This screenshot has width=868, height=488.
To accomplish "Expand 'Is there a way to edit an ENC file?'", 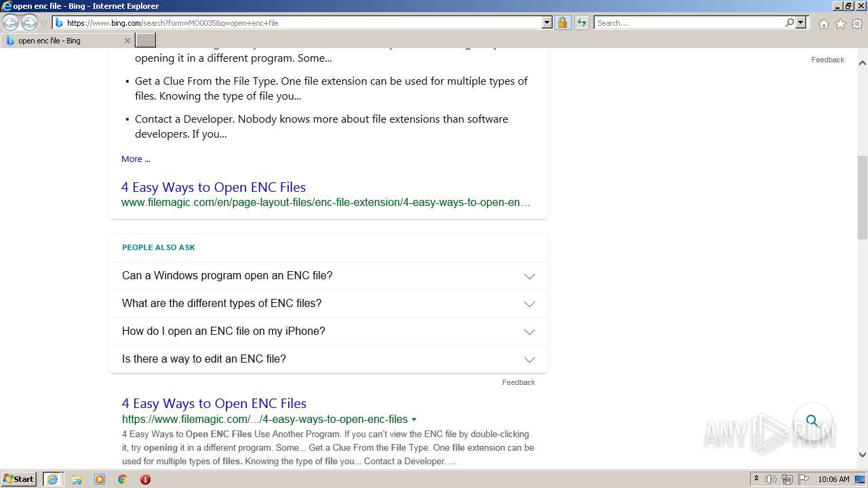I will (328, 359).
